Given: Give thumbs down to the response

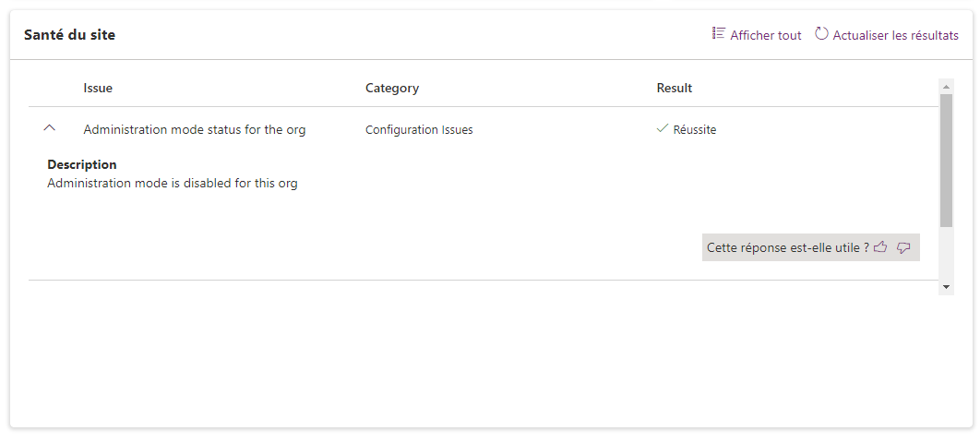Looking at the screenshot, I should [x=903, y=247].
